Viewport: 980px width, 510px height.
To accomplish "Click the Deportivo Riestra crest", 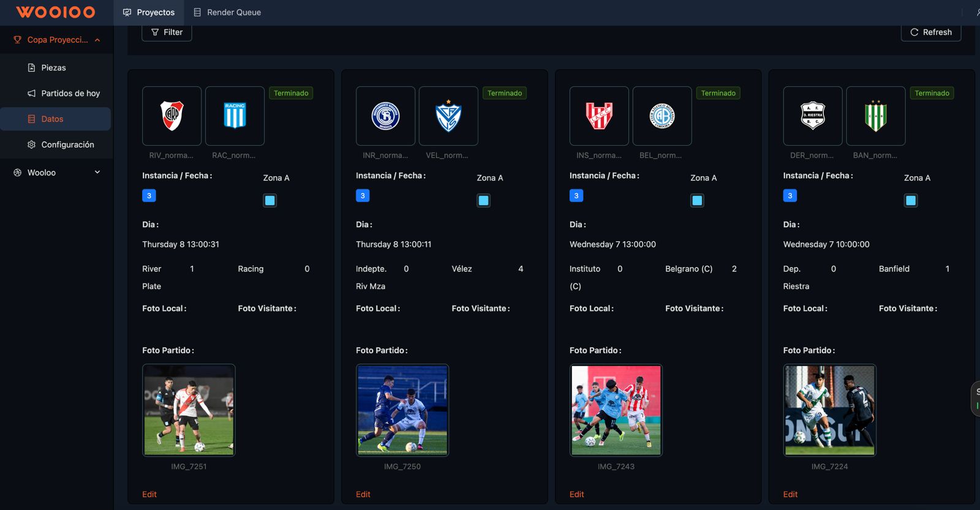I will pos(813,116).
